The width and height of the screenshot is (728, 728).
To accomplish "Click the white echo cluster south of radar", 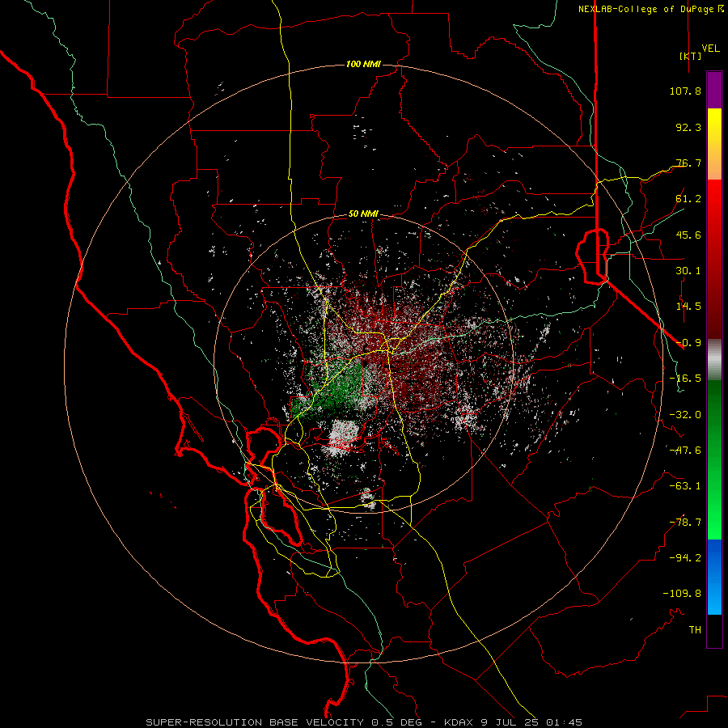I will 343,438.
